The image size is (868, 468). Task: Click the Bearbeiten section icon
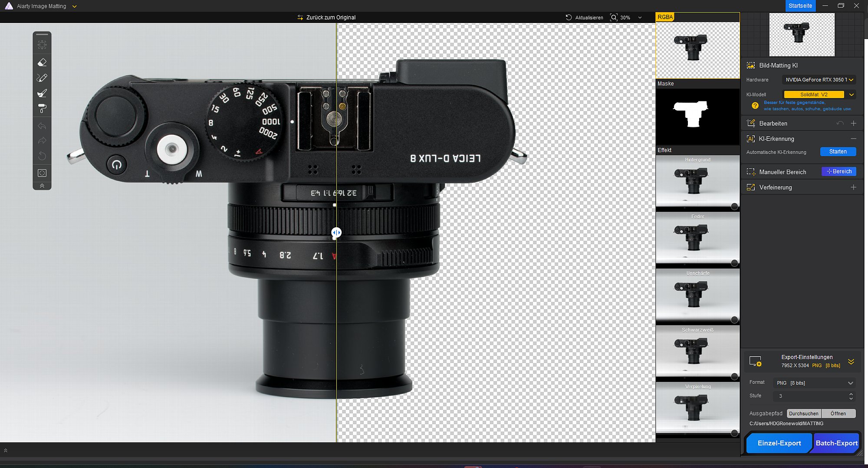click(750, 123)
